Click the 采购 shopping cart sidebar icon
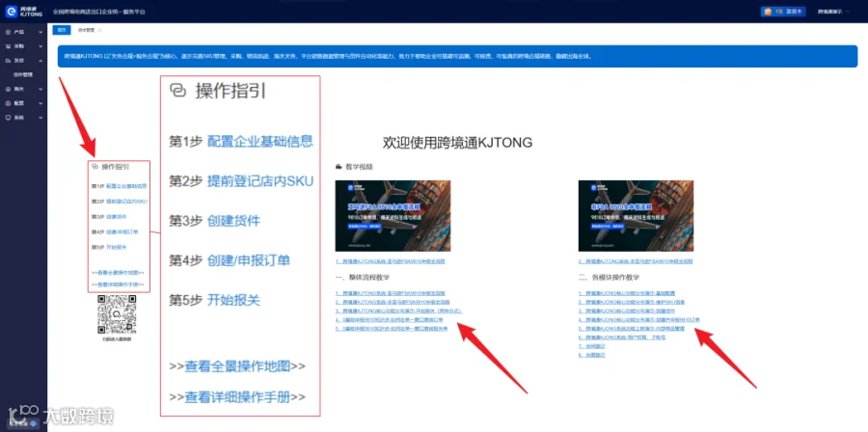Viewport: 868px width, 432px height. coord(8,46)
